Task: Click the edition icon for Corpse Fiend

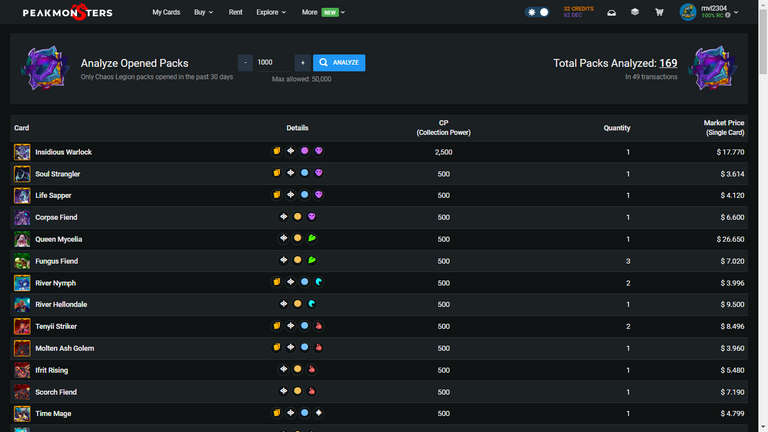Action: [x=284, y=216]
